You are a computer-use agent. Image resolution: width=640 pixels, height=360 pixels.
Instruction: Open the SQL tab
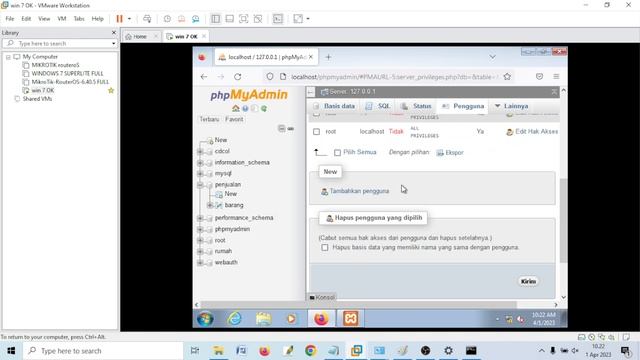pos(378,106)
